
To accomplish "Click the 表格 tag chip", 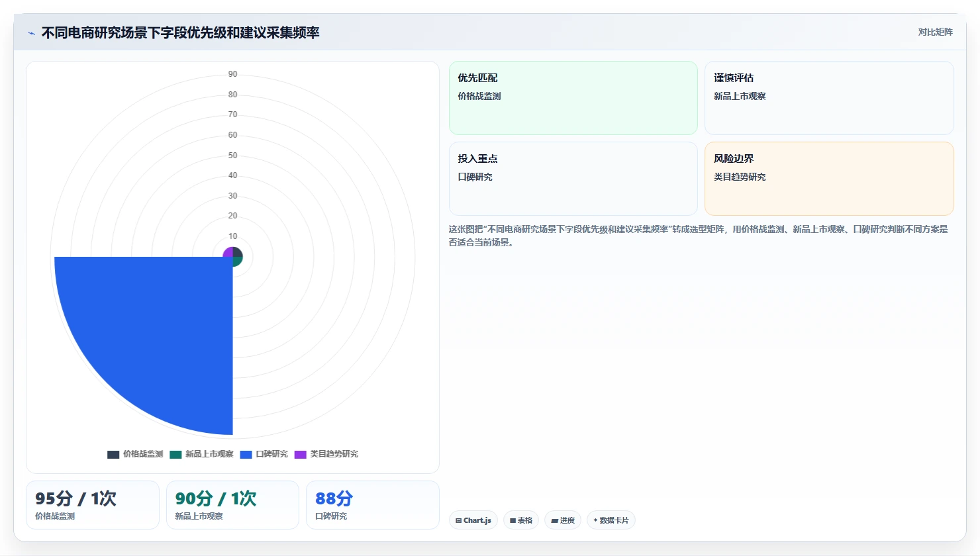I will point(521,520).
